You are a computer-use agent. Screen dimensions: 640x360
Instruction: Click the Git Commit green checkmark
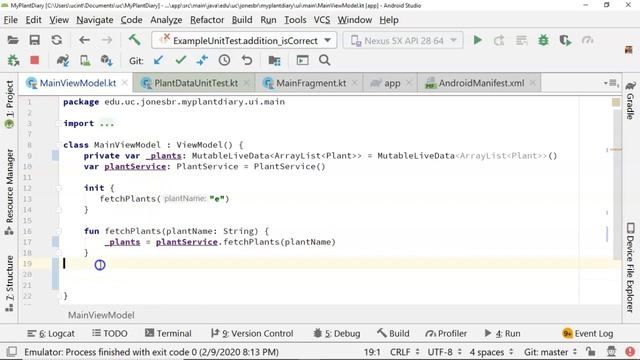click(181, 60)
